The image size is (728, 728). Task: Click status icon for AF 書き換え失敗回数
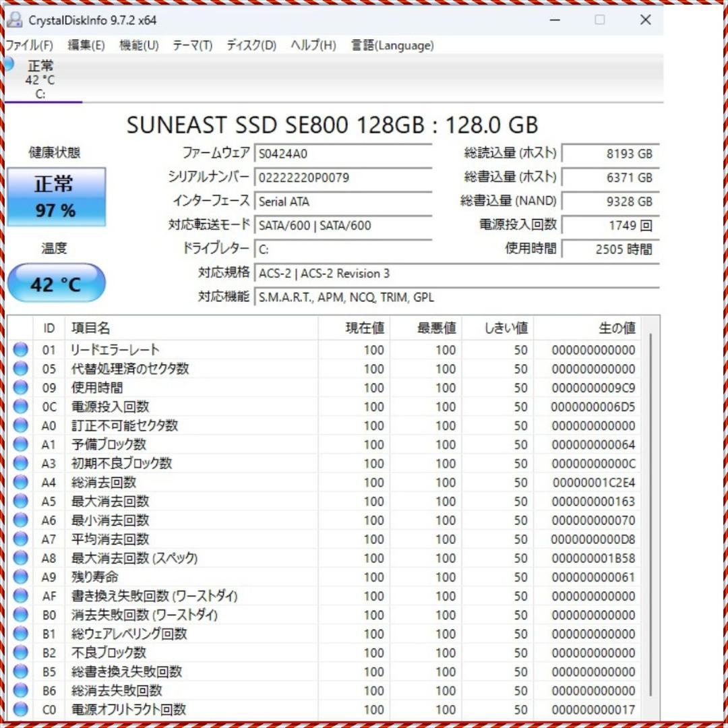(x=20, y=596)
